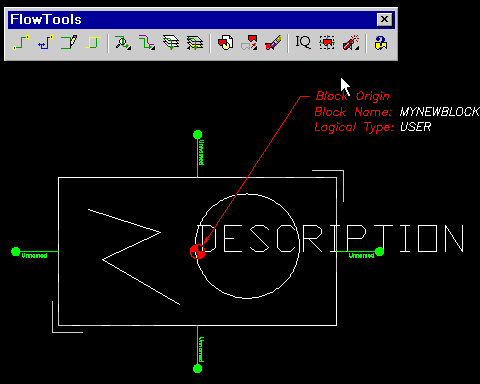Open the FlowTools help icon

click(381, 43)
